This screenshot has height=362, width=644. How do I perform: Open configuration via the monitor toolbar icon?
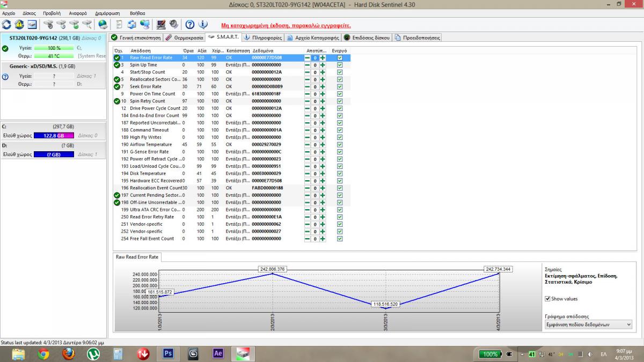160,24
